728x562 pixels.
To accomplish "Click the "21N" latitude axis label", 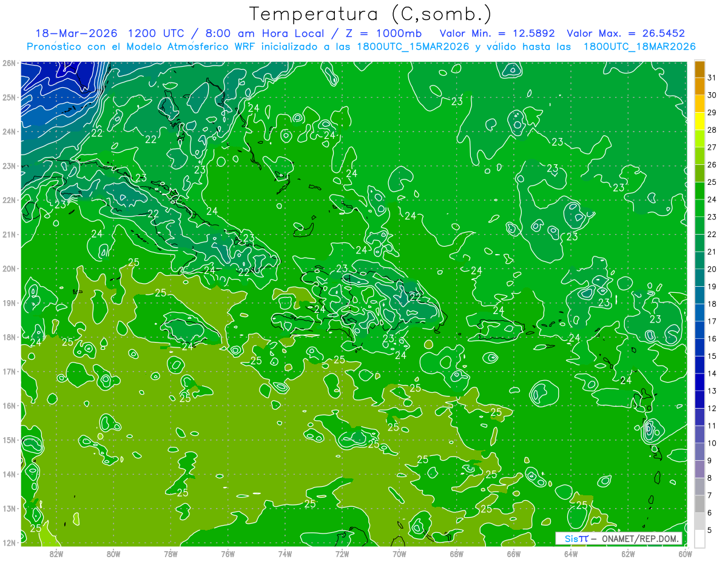I will 9,235.
